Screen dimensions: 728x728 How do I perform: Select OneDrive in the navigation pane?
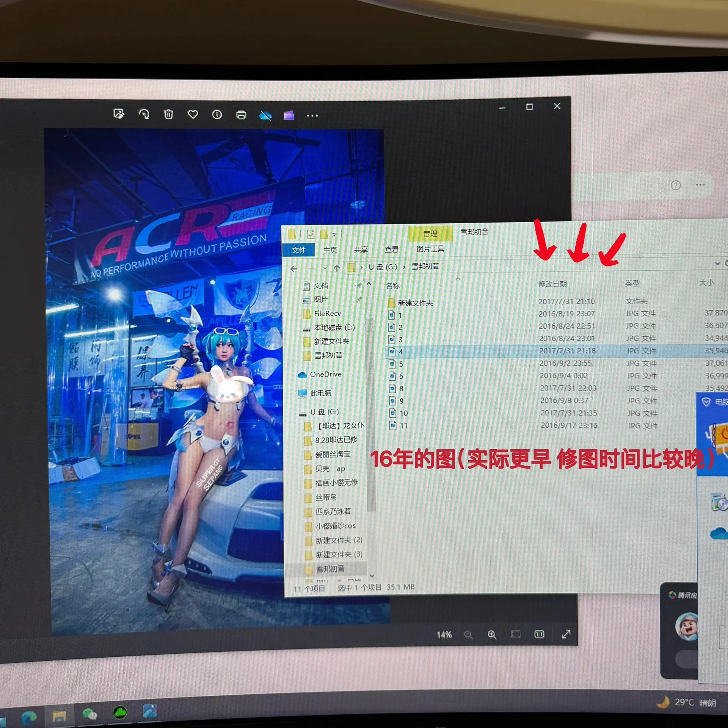click(x=325, y=375)
